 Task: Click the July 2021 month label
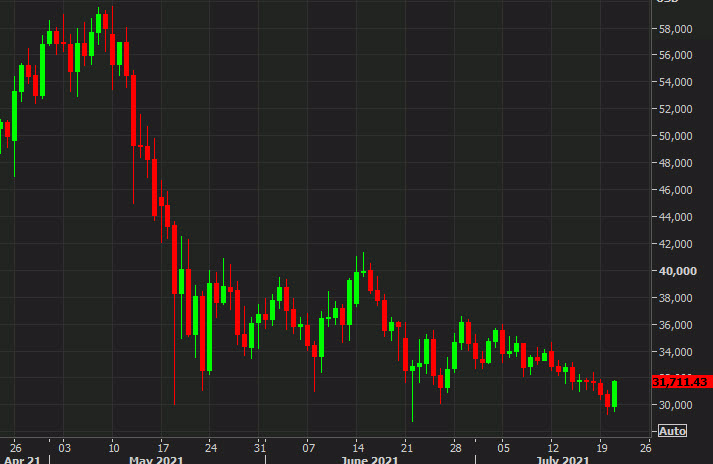coord(563,460)
